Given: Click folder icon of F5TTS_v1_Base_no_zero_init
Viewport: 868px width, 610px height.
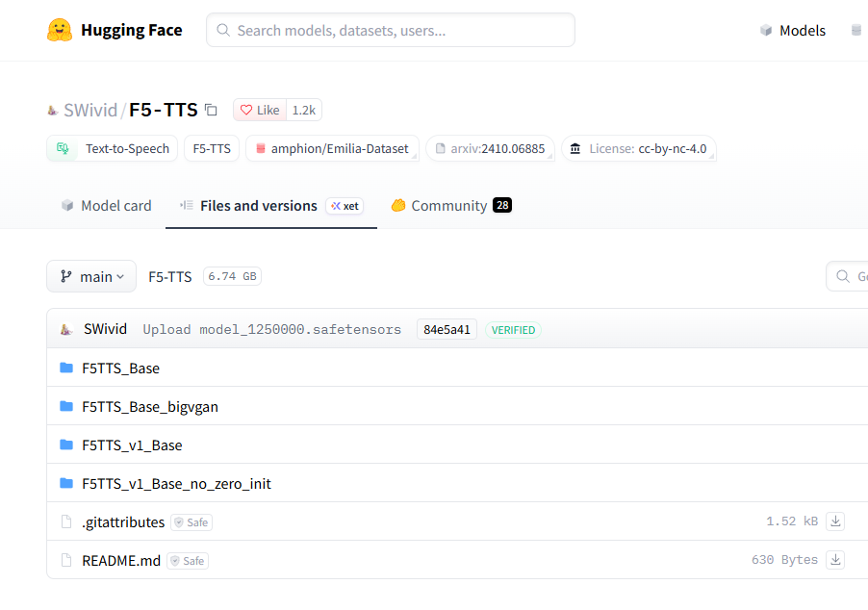Looking at the screenshot, I should [x=66, y=483].
